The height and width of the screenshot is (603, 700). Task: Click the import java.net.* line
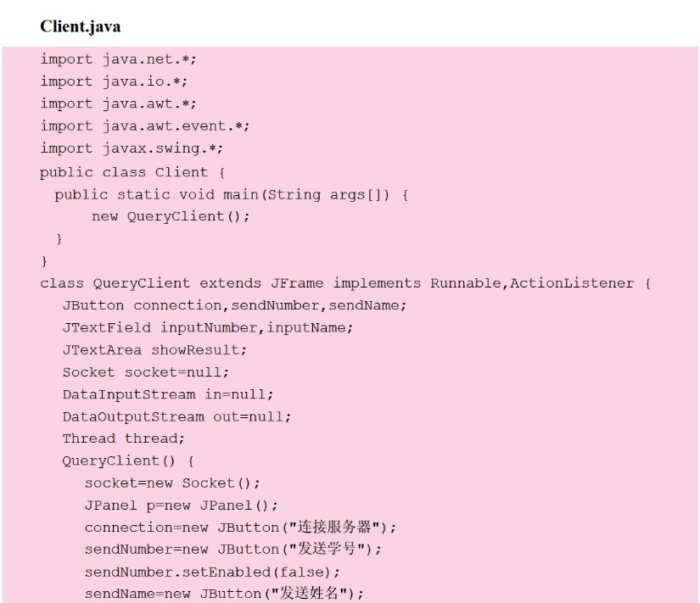coord(118,59)
